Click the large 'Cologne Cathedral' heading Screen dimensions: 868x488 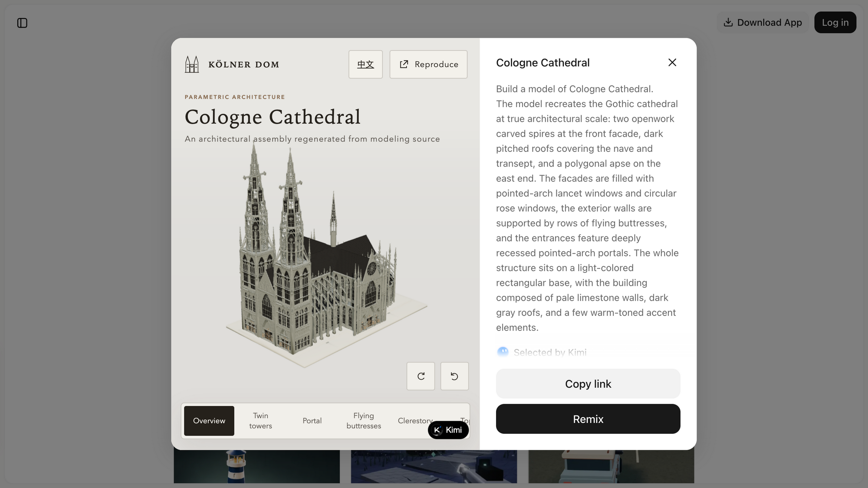(x=273, y=117)
